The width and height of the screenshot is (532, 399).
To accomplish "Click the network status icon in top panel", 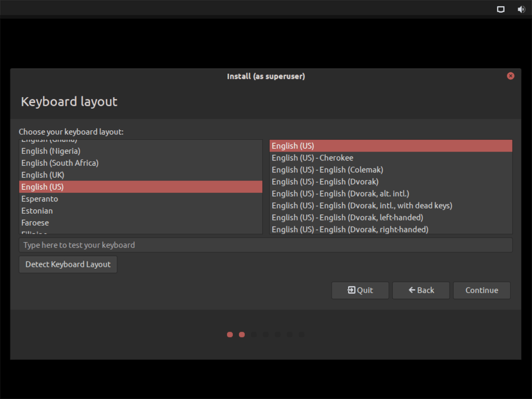I will click(501, 9).
